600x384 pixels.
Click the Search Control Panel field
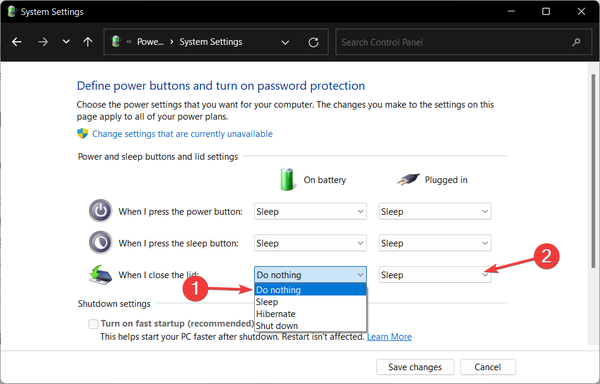[464, 42]
